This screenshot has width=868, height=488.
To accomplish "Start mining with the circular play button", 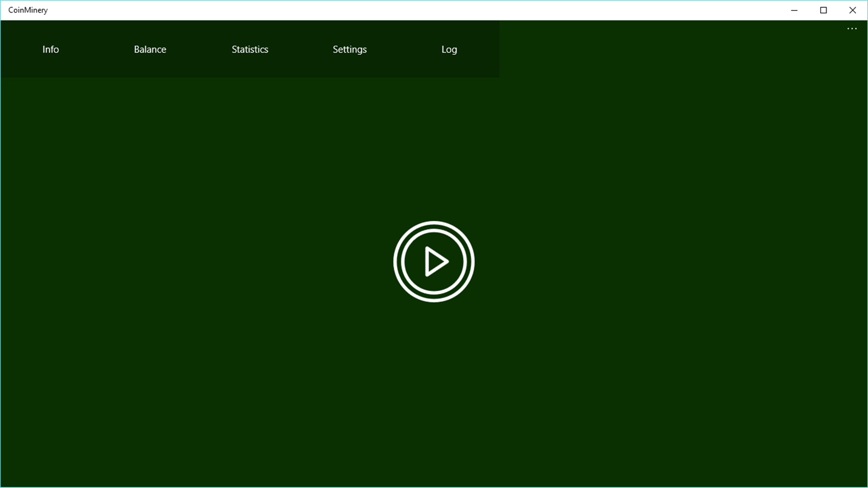I will coord(434,261).
